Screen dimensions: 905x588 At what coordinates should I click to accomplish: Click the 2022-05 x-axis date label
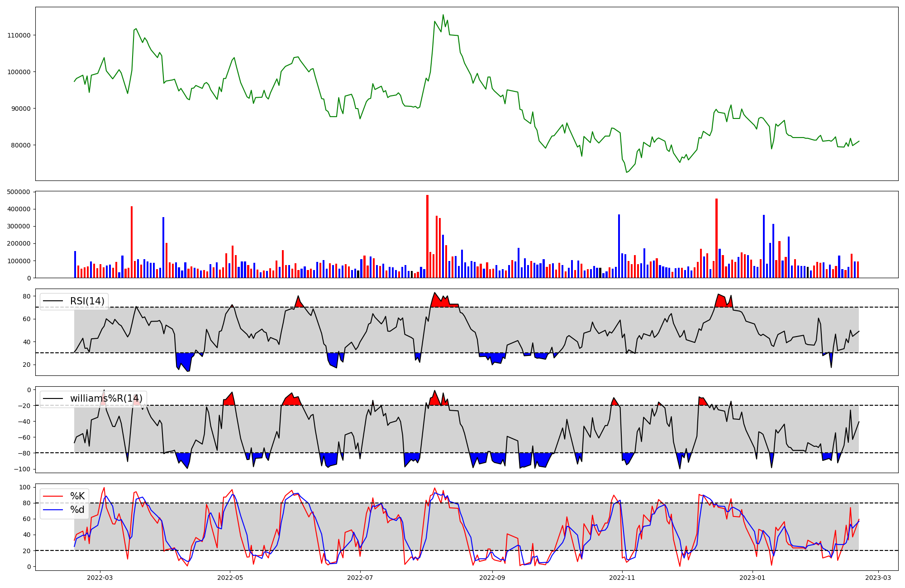point(230,578)
